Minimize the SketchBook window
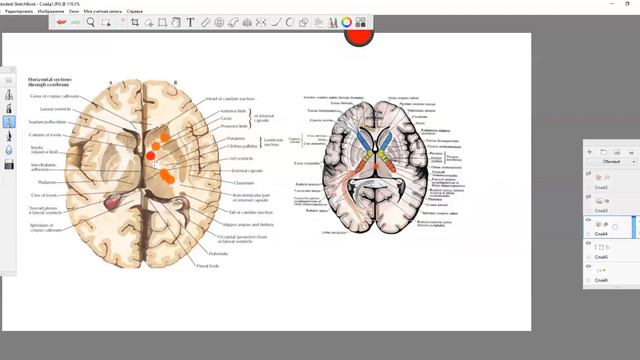The height and width of the screenshot is (360, 640). pyautogui.click(x=611, y=4)
